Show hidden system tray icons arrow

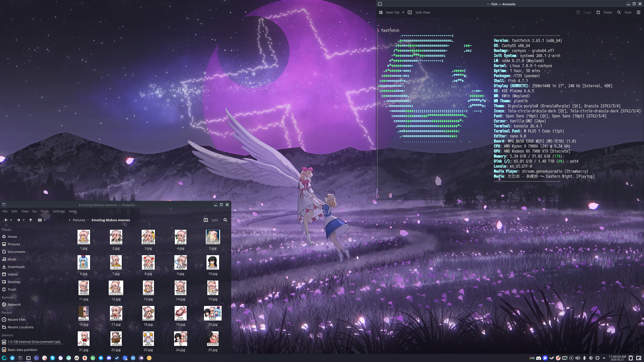(604, 358)
